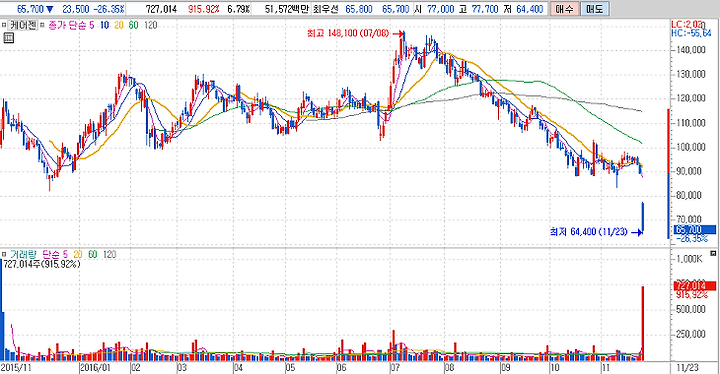Image resolution: width=720 pixels, height=374 pixels.
Task: Click the 100,000 price axis label
Action: (x=690, y=147)
